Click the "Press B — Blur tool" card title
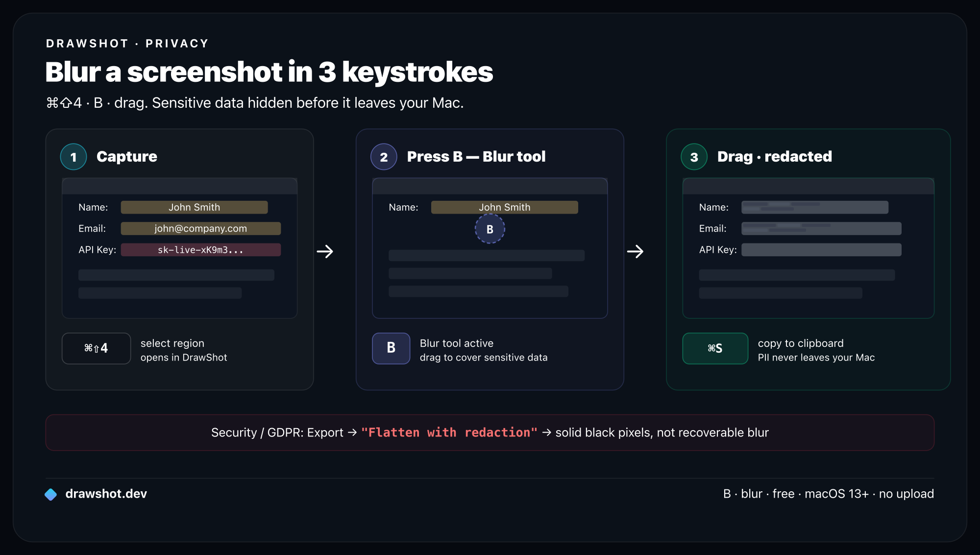The height and width of the screenshot is (555, 980). [476, 157]
